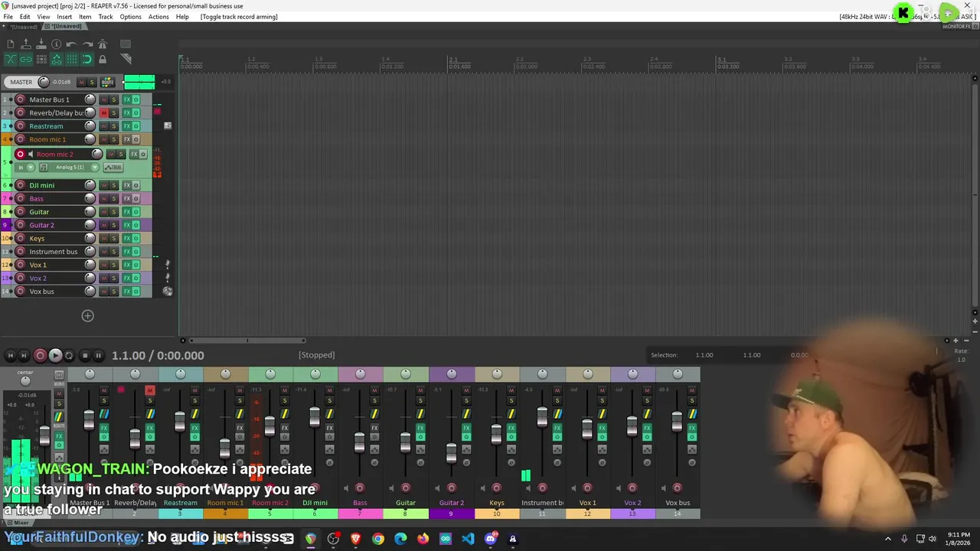The height and width of the screenshot is (551, 980).
Task: Open routing for Master Bus 1 mixer strip
Action: coord(104,414)
